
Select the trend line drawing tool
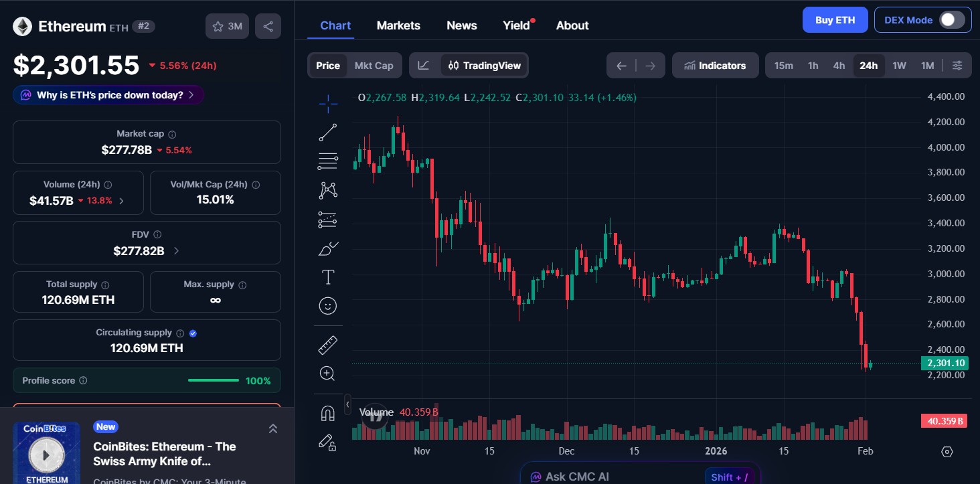[x=327, y=132]
